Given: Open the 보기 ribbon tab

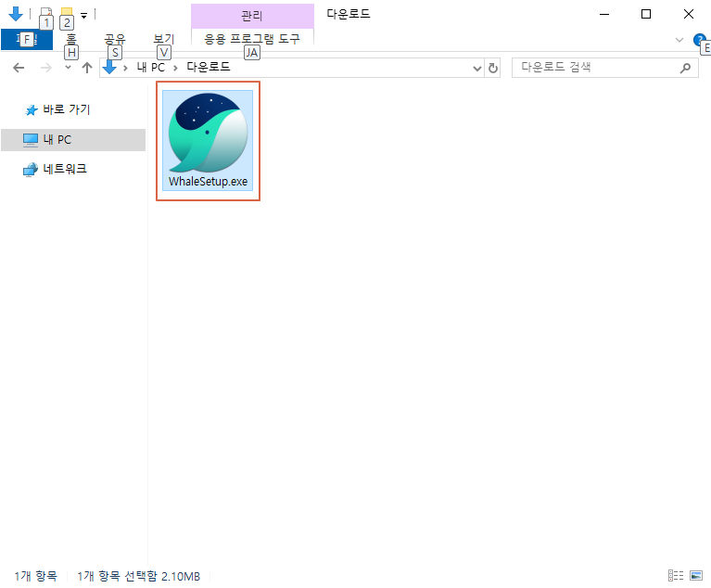Looking at the screenshot, I should 164,40.
